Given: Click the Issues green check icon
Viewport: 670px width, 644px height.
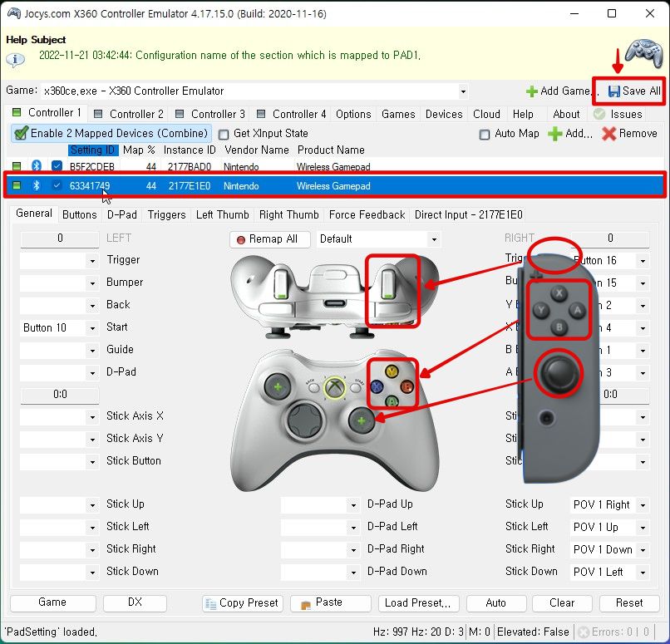Looking at the screenshot, I should click(x=599, y=114).
